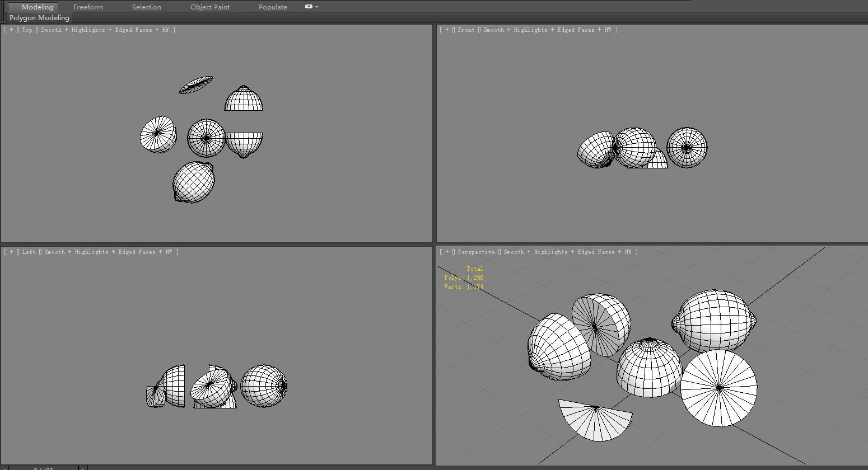Open shading label menu in Perspective viewport
Viewport: 868px width, 470px height.
(570, 252)
